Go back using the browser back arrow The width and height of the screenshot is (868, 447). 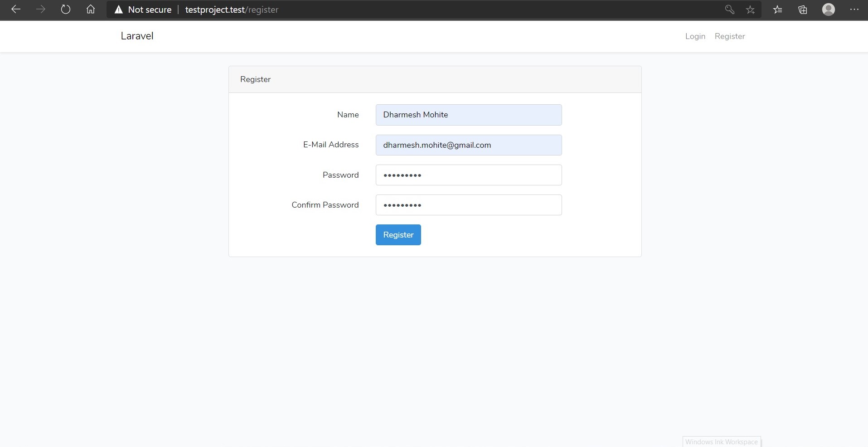click(x=16, y=10)
